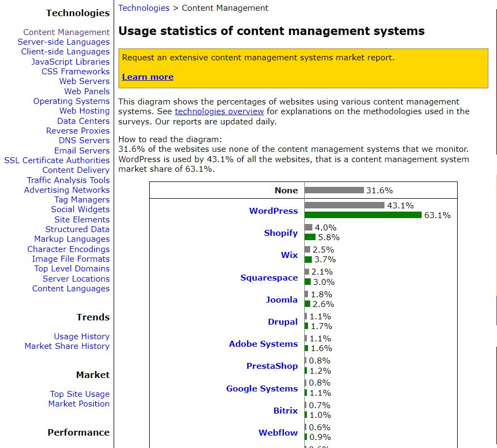Open Squarespace details
497x448 pixels.
pyautogui.click(x=269, y=278)
